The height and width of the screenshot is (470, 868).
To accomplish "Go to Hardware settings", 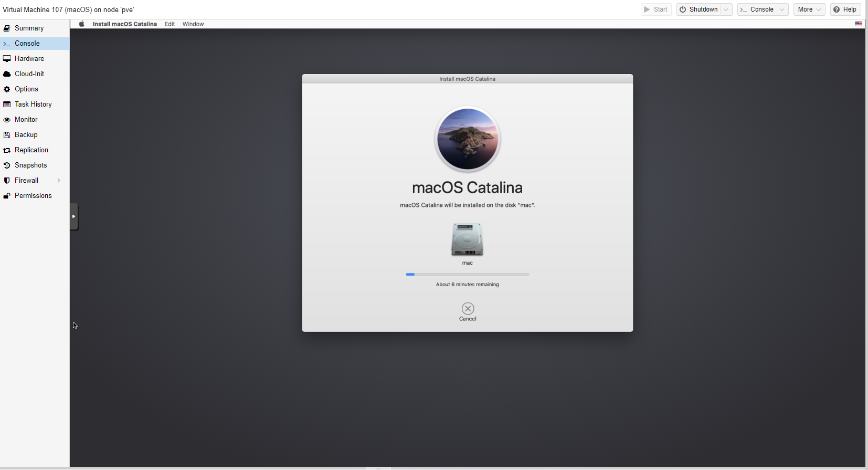I will click(29, 59).
